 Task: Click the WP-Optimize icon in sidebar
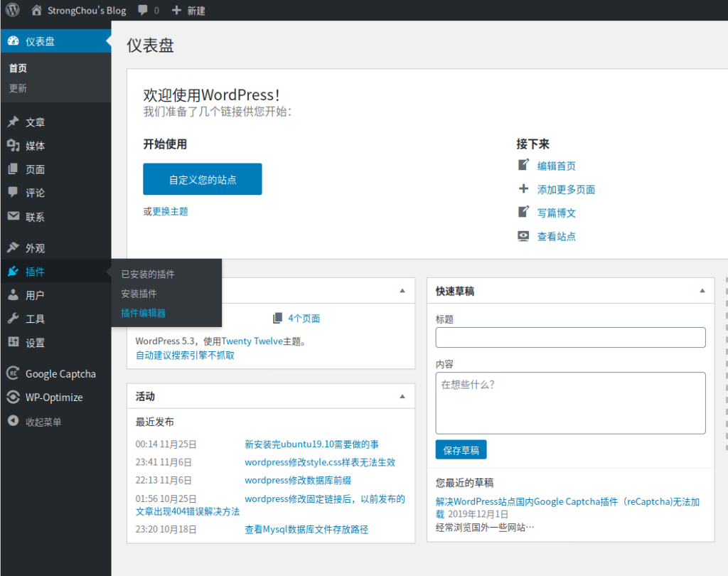coord(13,398)
